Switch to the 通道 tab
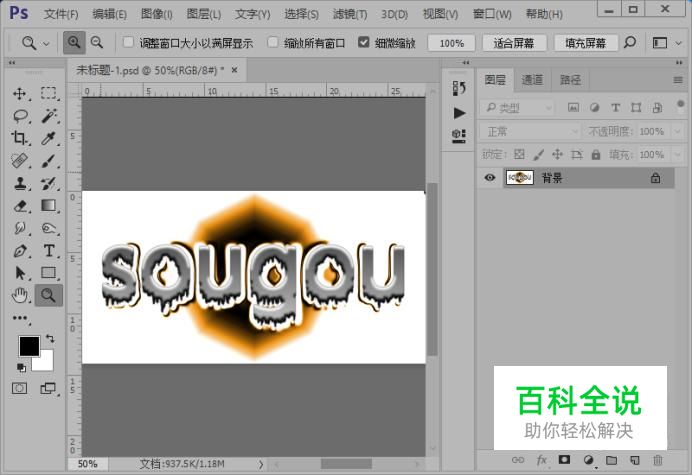The width and height of the screenshot is (692, 475). click(x=533, y=80)
